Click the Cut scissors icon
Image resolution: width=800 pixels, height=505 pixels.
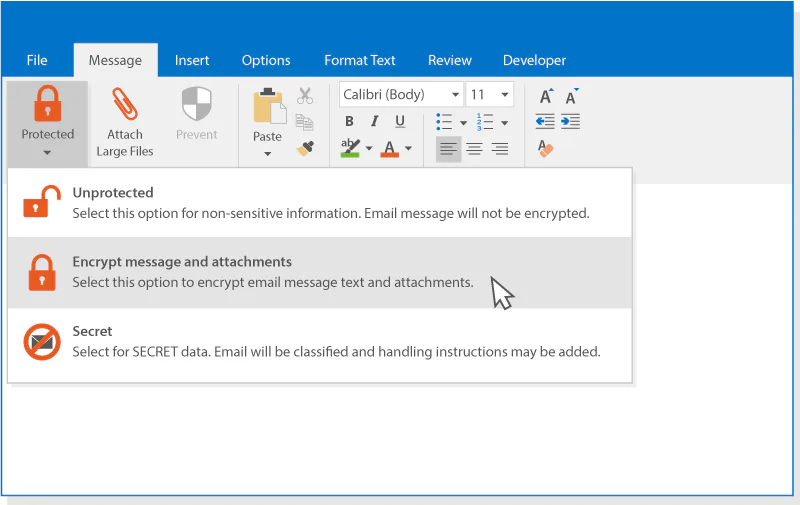(x=305, y=95)
